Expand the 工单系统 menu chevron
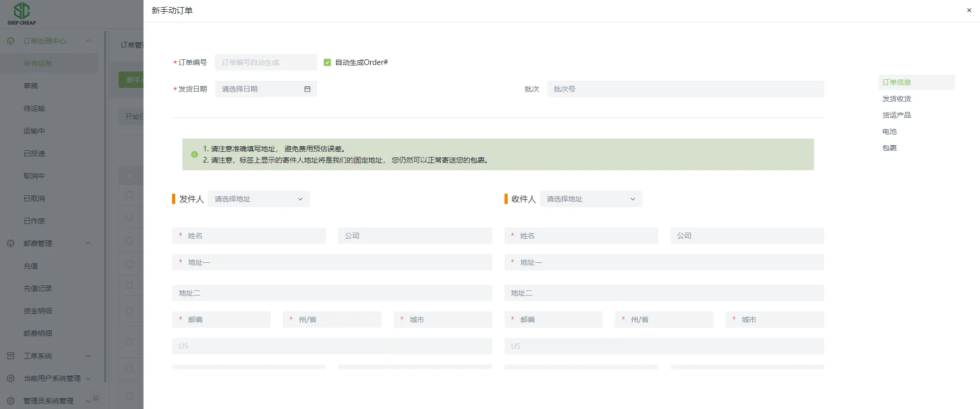The image size is (980, 409). [88, 356]
